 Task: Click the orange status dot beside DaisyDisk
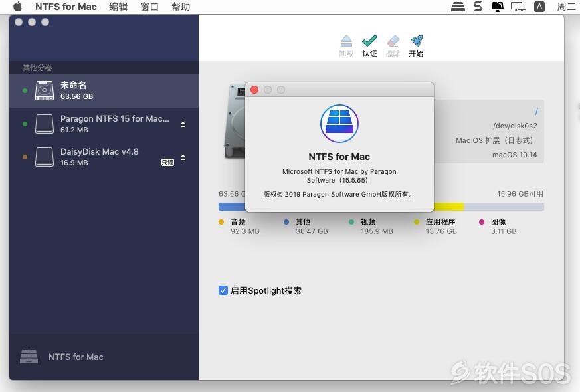[x=25, y=157]
